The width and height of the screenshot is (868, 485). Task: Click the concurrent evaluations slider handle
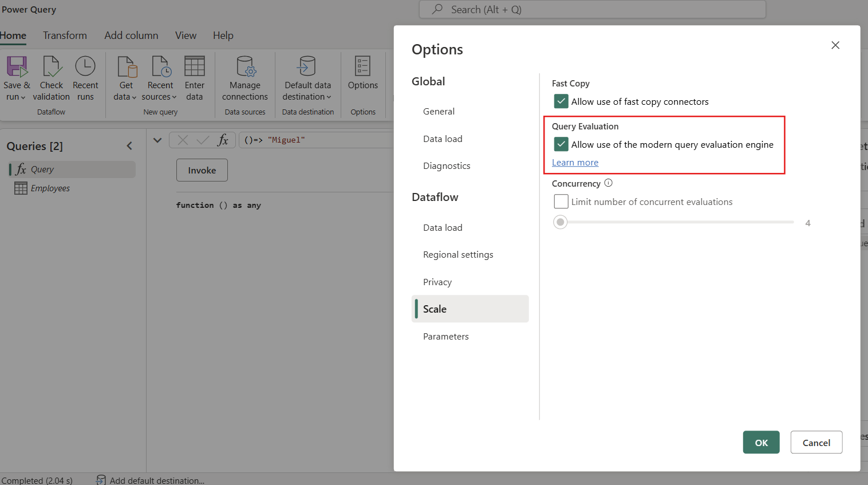click(561, 222)
